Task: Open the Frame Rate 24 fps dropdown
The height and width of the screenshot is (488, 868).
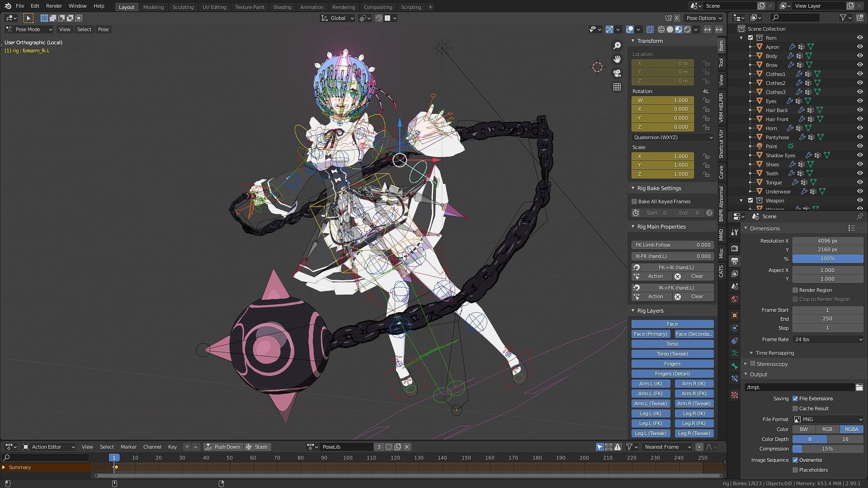Action: click(828, 339)
